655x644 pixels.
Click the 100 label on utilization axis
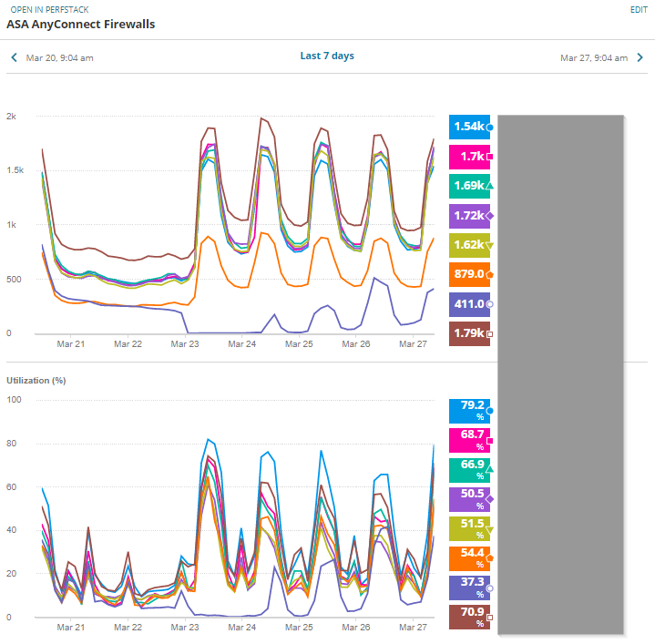point(14,400)
